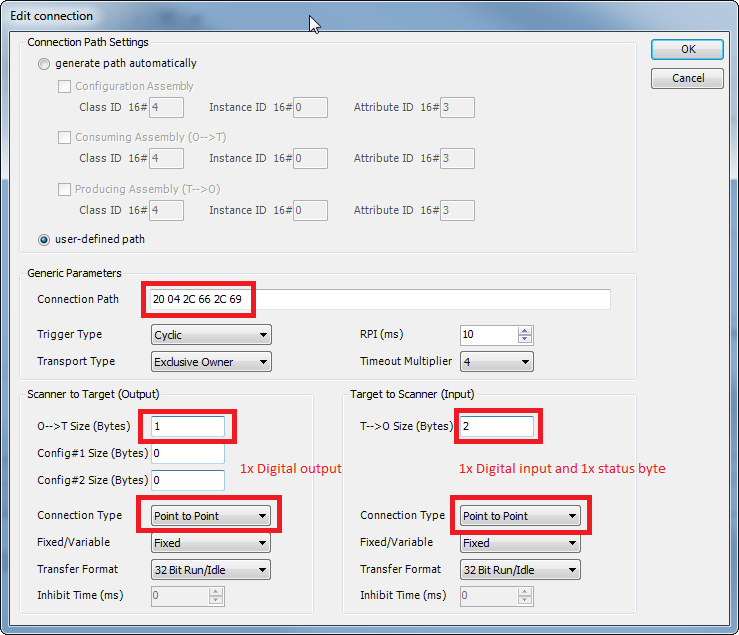Expand the Input Fixed/Variable dropdown

tap(520, 543)
